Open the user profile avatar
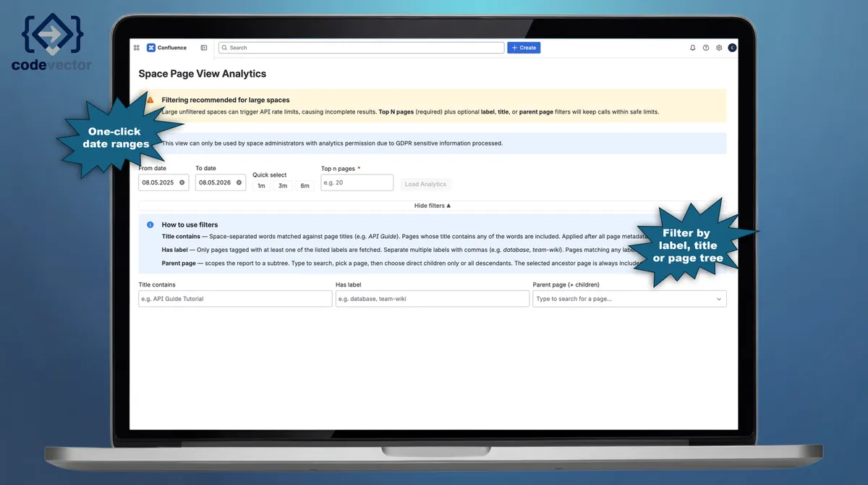Screen dimensions: 868x485 (732, 48)
